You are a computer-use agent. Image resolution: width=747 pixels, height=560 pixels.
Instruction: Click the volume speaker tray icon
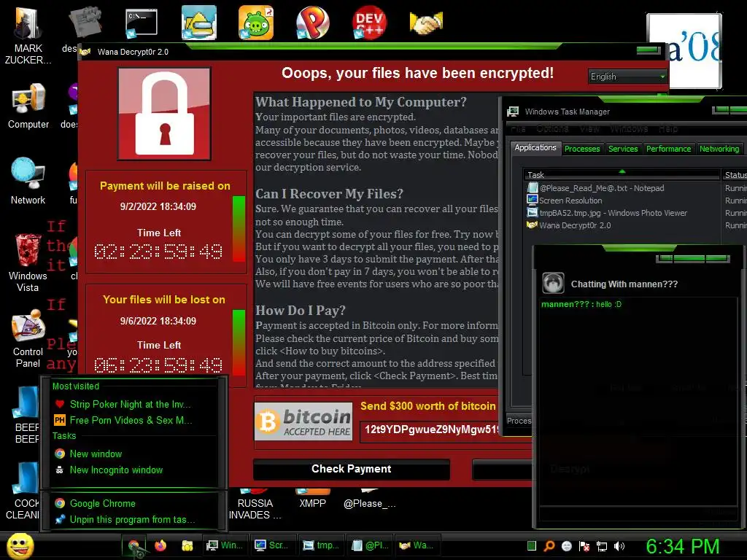click(619, 546)
